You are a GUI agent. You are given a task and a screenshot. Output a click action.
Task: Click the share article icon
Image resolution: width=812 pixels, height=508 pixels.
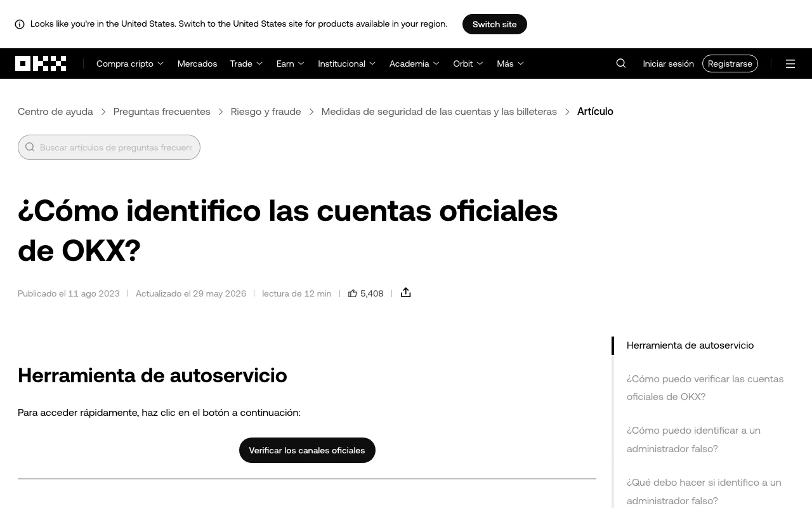(406, 293)
